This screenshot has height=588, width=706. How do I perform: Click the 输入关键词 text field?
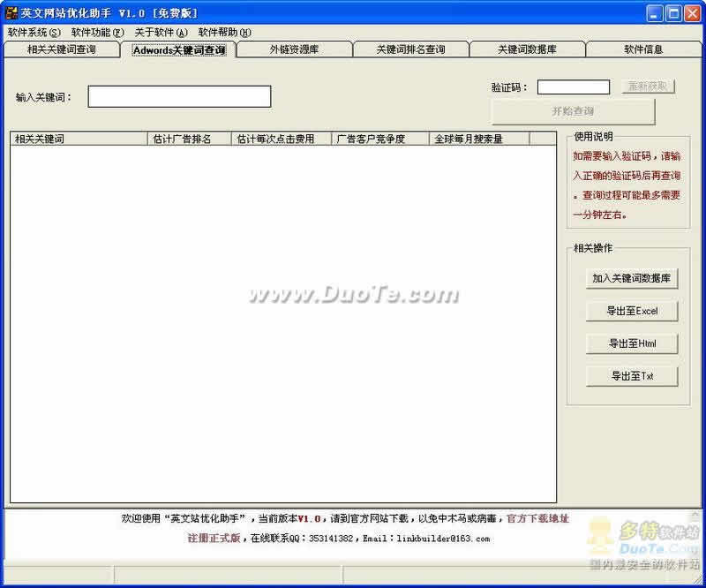click(179, 97)
